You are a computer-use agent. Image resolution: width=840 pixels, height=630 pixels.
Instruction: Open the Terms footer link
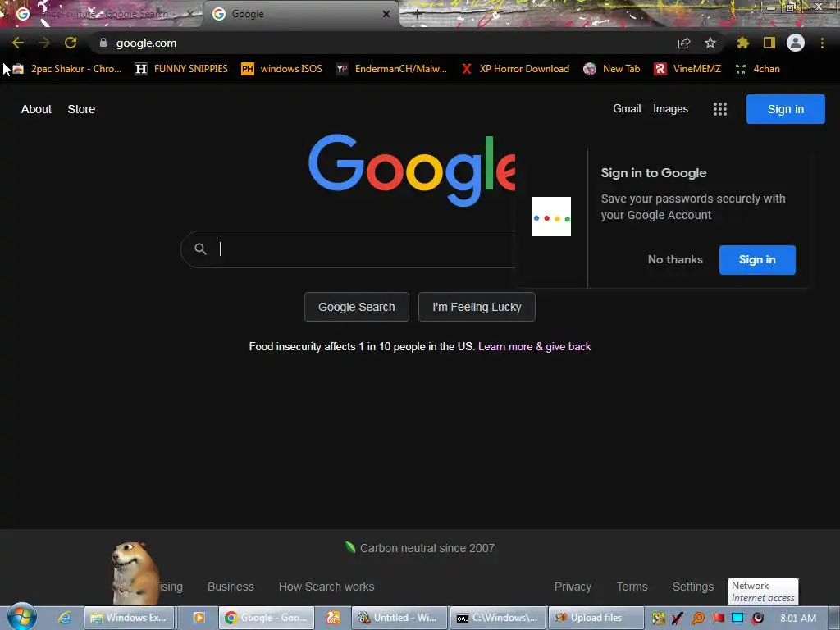pyautogui.click(x=632, y=587)
